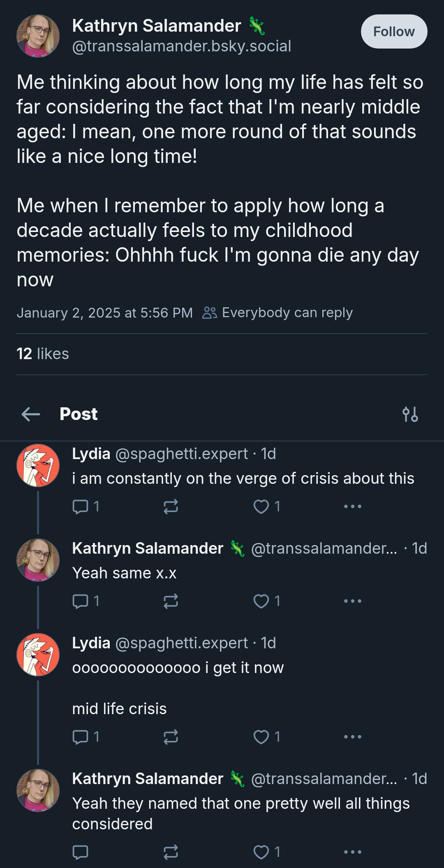This screenshot has height=868, width=444.
Task: Open Kathryn's avatar at top of post
Action: [x=38, y=36]
